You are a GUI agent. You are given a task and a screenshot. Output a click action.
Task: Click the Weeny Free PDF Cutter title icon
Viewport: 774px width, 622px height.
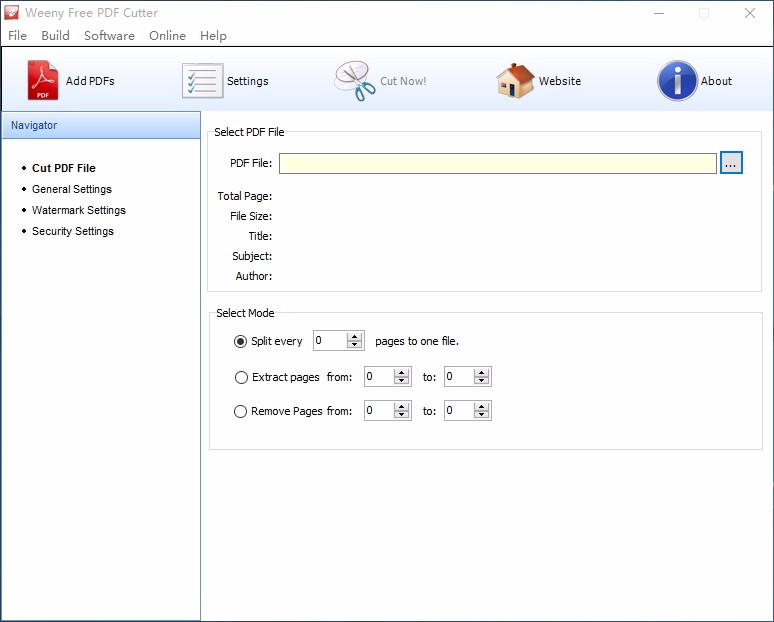click(11, 13)
